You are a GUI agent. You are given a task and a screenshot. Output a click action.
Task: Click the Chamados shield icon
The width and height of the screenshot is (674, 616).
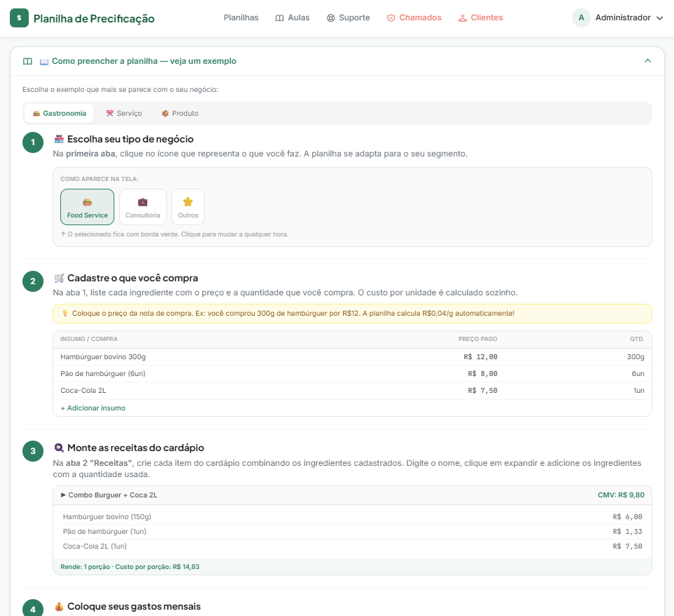tap(391, 18)
